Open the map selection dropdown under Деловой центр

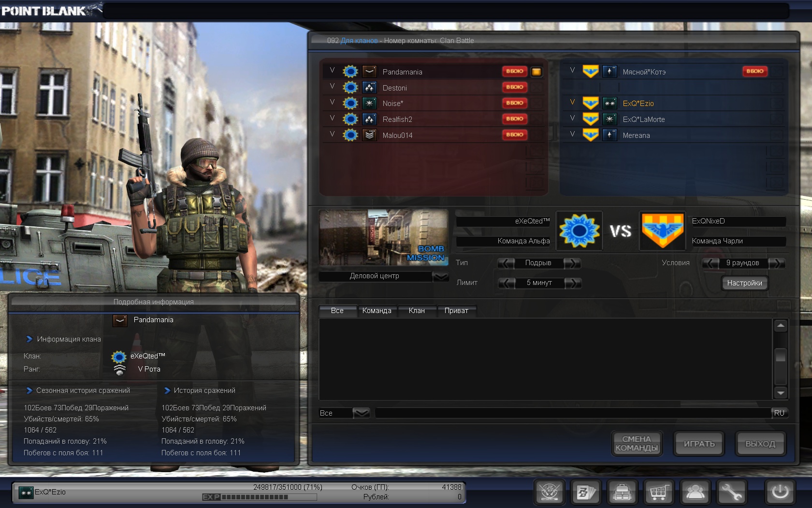tap(440, 276)
